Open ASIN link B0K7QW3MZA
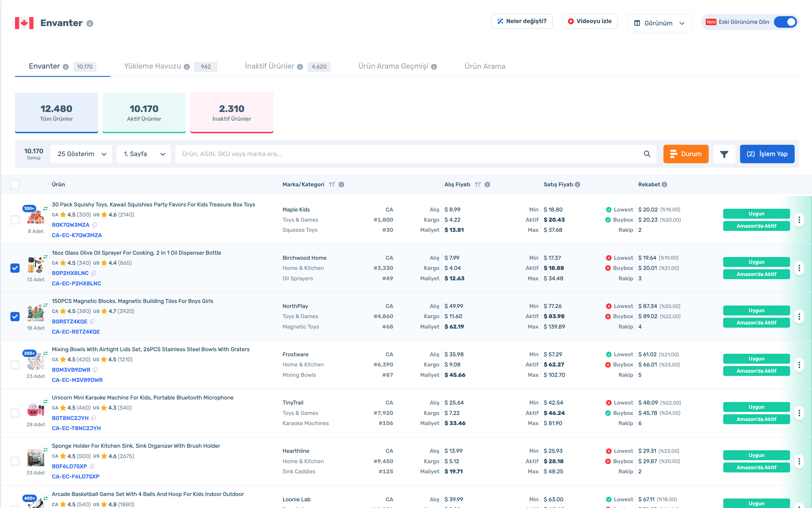The image size is (812, 508). point(70,225)
